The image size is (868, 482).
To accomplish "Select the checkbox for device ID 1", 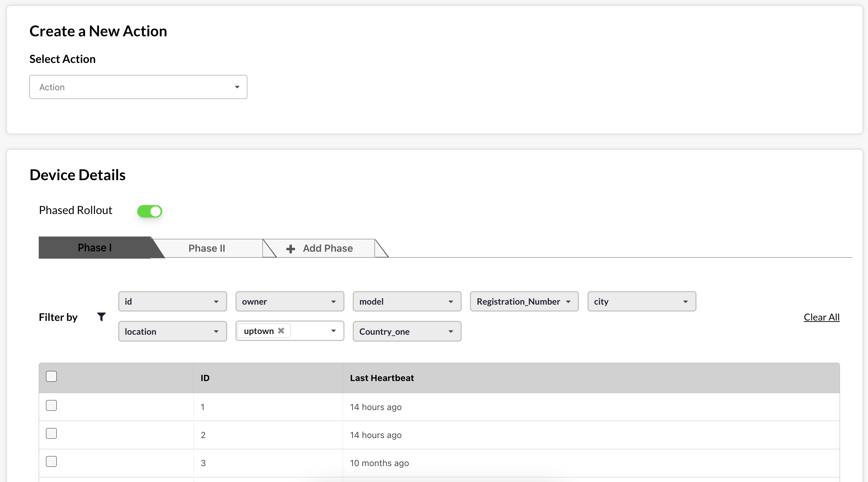I will pyautogui.click(x=51, y=406).
